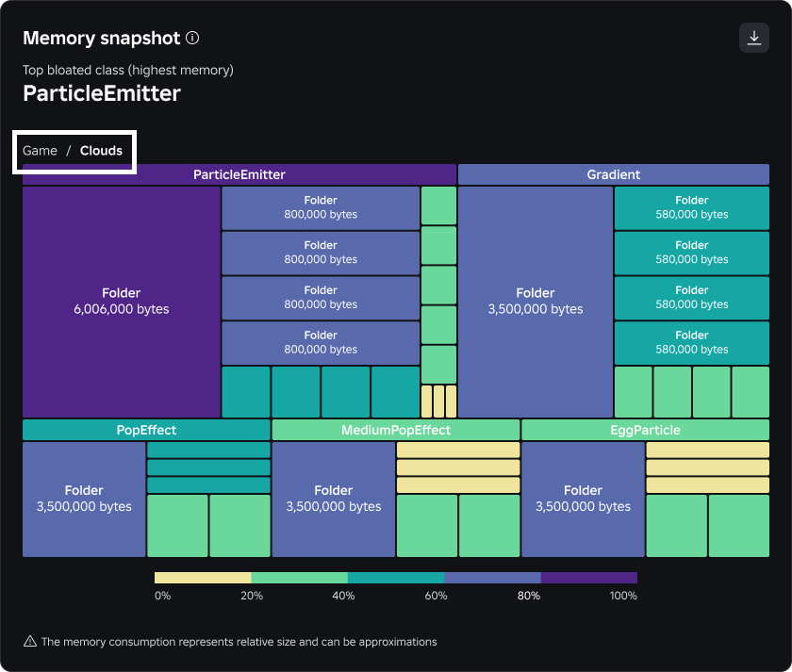The image size is (792, 672).
Task: Open the Gradient treemap group header
Action: pyautogui.click(x=613, y=174)
